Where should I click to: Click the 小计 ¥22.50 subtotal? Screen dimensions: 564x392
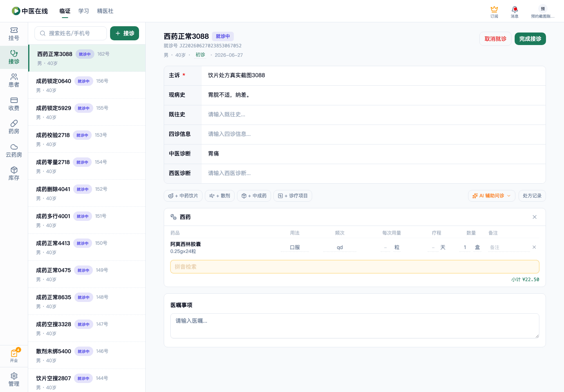pos(525,280)
